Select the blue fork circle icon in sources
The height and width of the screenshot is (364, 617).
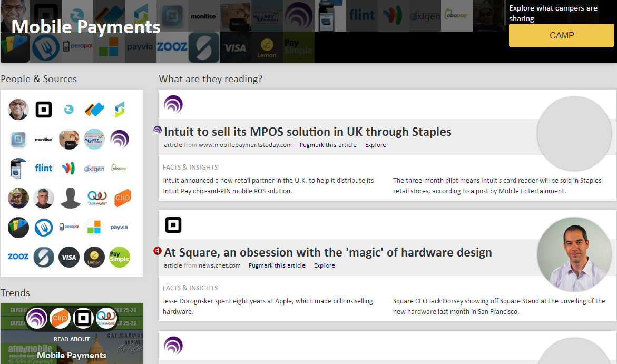coord(44,228)
